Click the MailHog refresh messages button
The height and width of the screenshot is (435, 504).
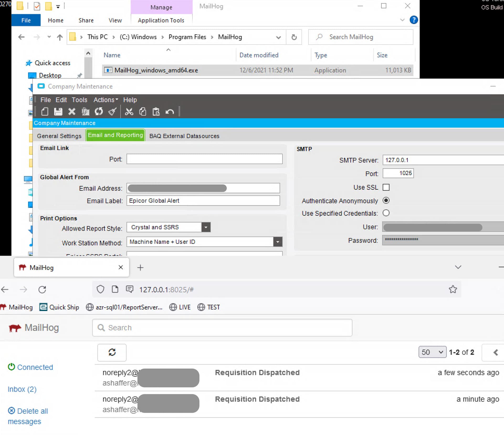click(112, 352)
